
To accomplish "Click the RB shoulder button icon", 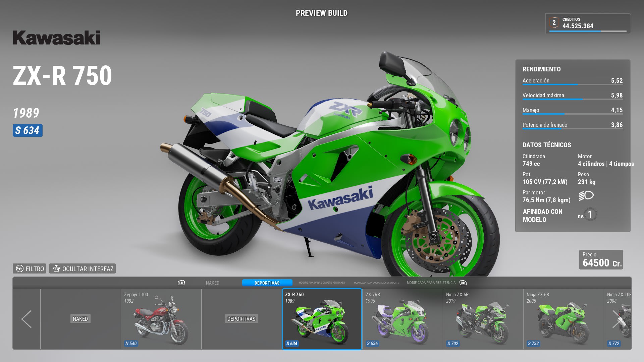I will [463, 283].
